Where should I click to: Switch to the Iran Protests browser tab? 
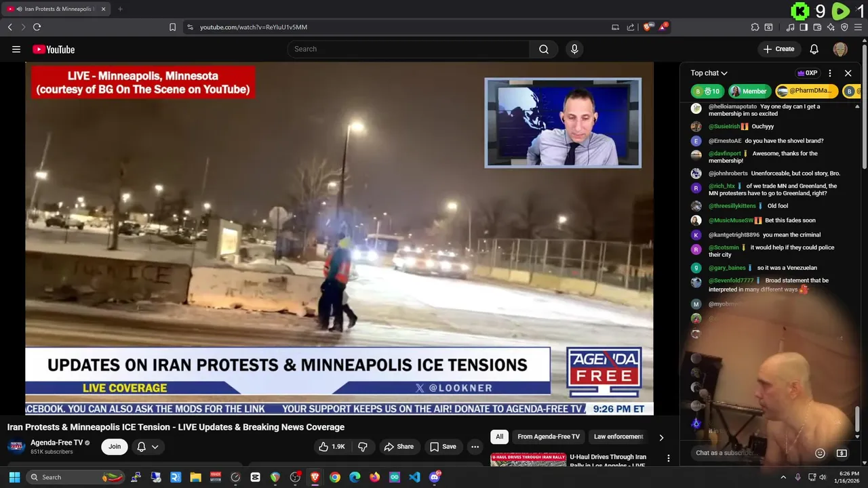click(x=57, y=9)
